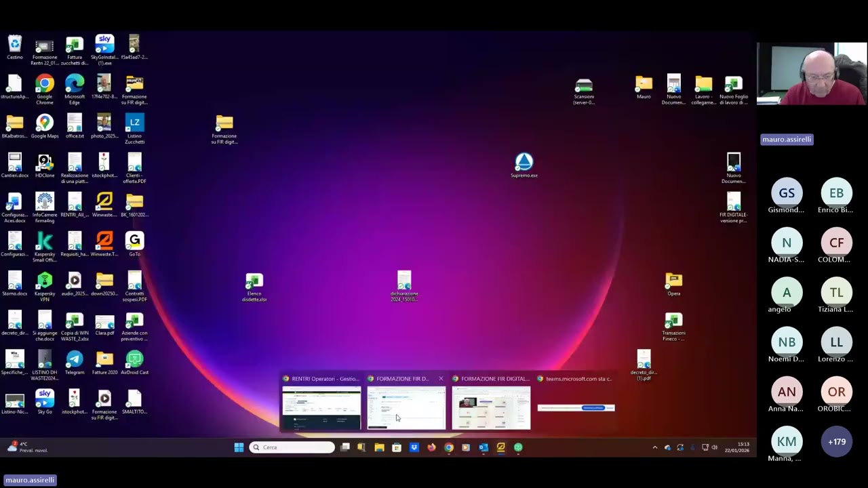Select the SkyGoInstall exe file icon
This screenshot has height=488, width=868.
click(104, 50)
